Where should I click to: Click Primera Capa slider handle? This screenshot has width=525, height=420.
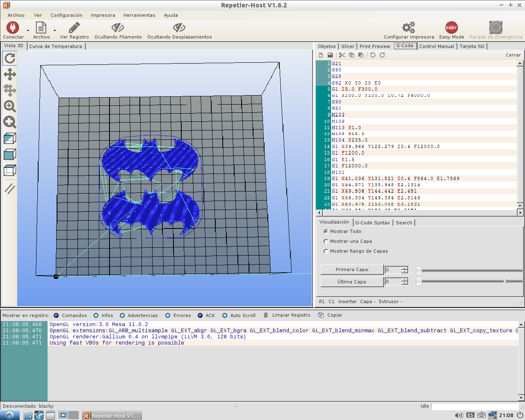pos(419,270)
